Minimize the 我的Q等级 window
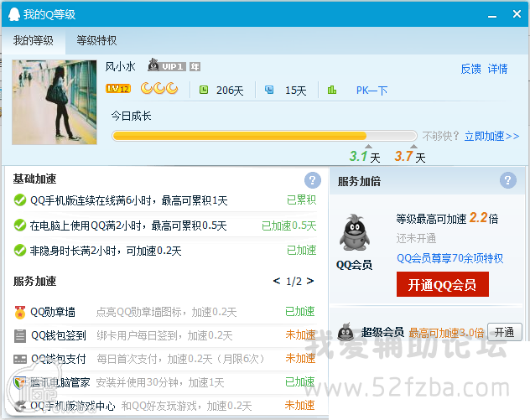Viewport: 530px width, 420px height. coord(492,15)
